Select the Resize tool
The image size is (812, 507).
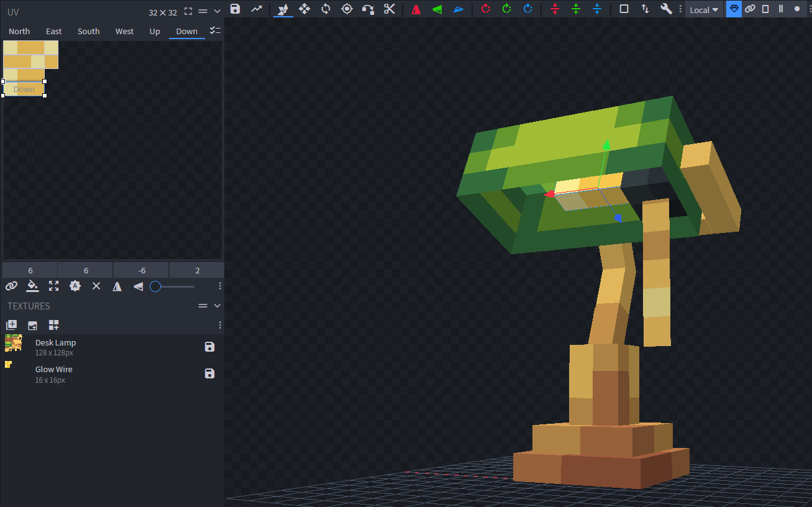coord(304,9)
